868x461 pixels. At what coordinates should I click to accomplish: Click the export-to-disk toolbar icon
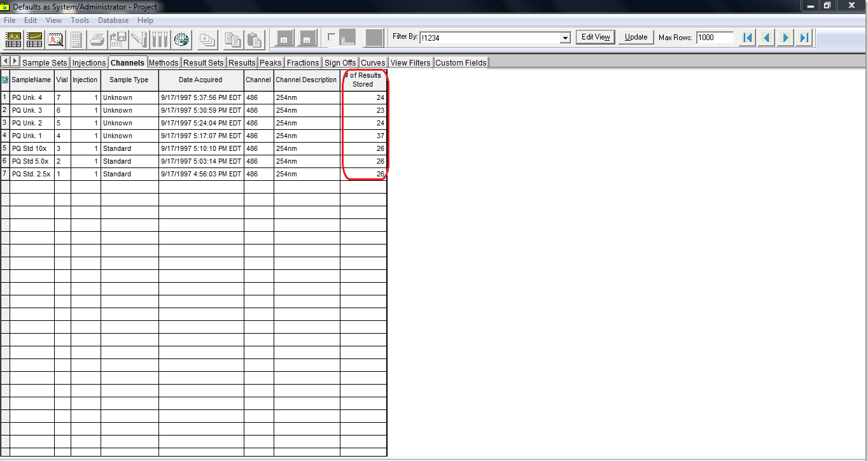click(x=117, y=39)
